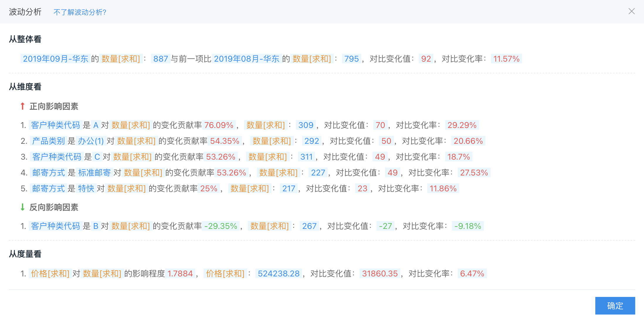Open the 不了解波动分析? help link

(80, 12)
